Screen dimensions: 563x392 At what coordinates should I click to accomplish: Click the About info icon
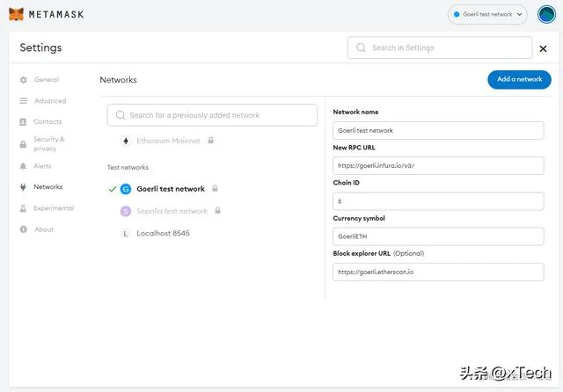coord(24,229)
